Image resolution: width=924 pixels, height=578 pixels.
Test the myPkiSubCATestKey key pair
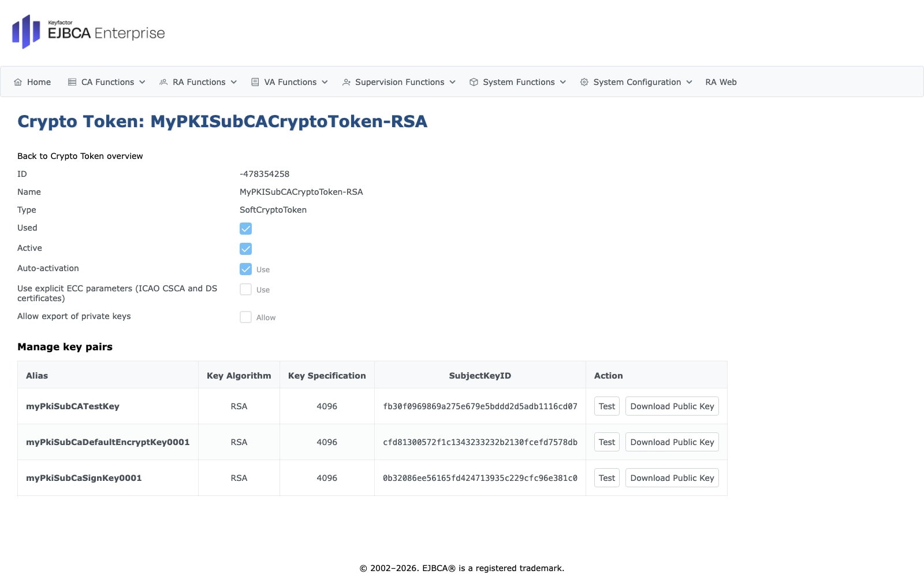[x=607, y=406]
